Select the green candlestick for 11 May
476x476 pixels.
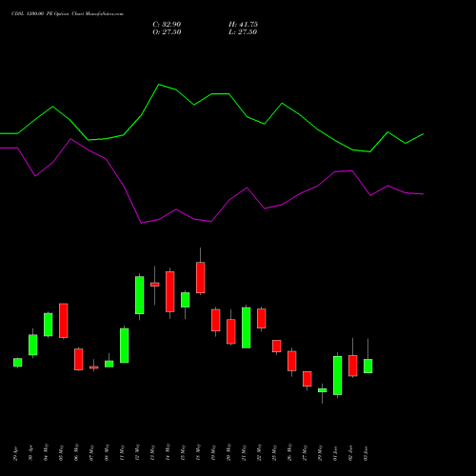coord(125,346)
